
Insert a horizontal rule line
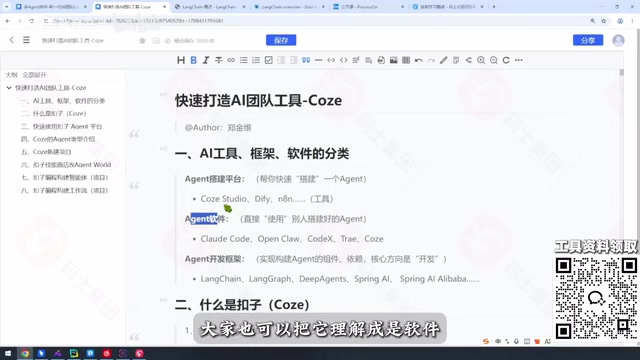point(319,60)
